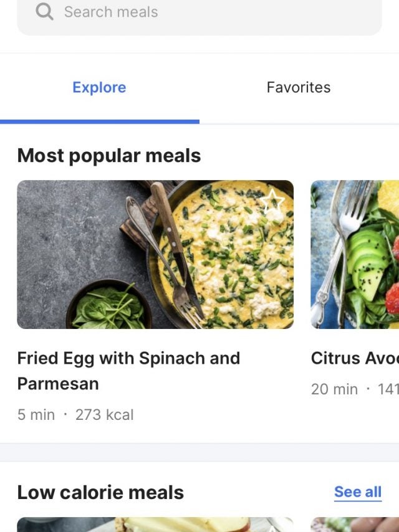Open the Citrus Avocado salad photo
The width and height of the screenshot is (399, 532).
tap(355, 254)
